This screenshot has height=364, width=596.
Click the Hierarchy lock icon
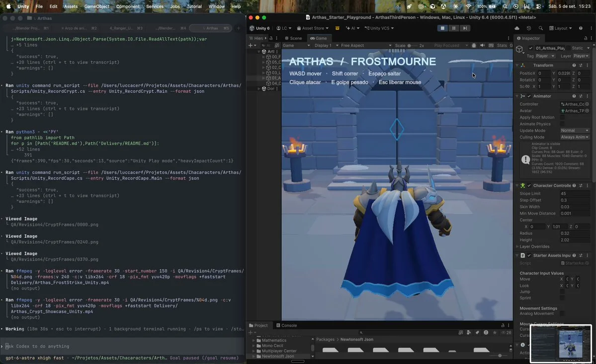pyautogui.click(x=270, y=38)
